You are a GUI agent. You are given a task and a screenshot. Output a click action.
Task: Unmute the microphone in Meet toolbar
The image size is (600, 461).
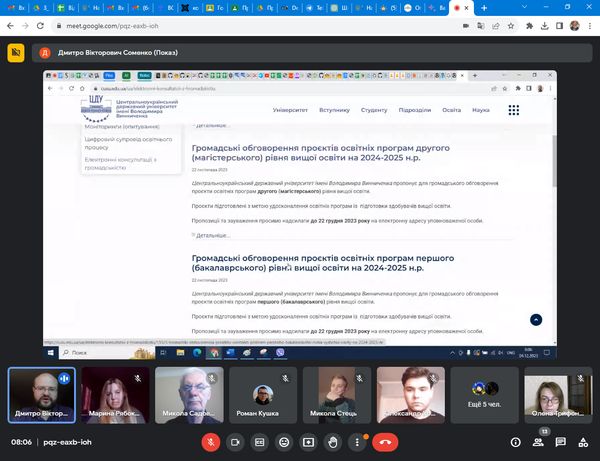[x=211, y=441]
